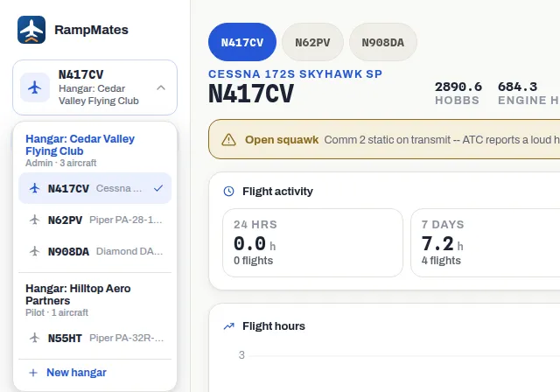Select N908DA Diamond in dropdown list
The image size is (560, 392).
tap(95, 251)
